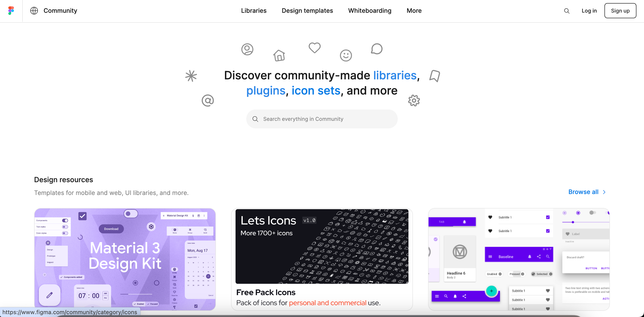Click the search icon in the top right
The height and width of the screenshot is (317, 644).
click(x=567, y=11)
